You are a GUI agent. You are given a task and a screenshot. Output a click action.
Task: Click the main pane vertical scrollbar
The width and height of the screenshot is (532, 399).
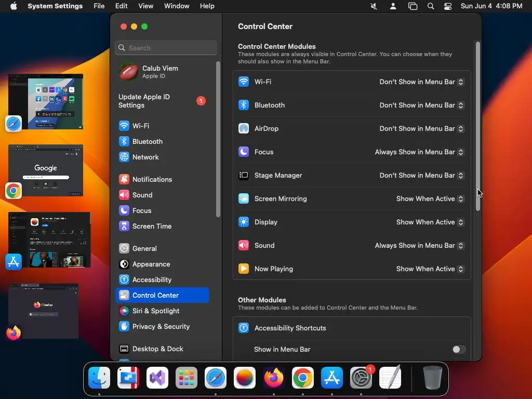[x=478, y=126]
